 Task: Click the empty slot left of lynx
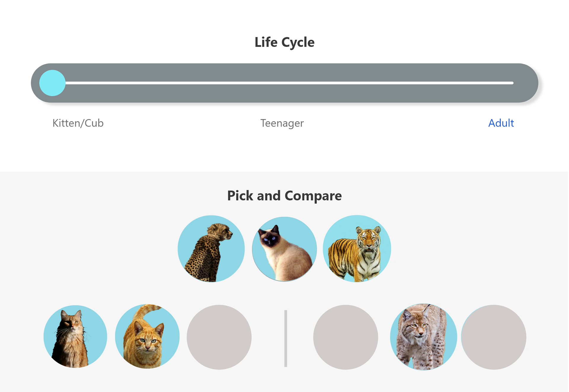pos(346,337)
